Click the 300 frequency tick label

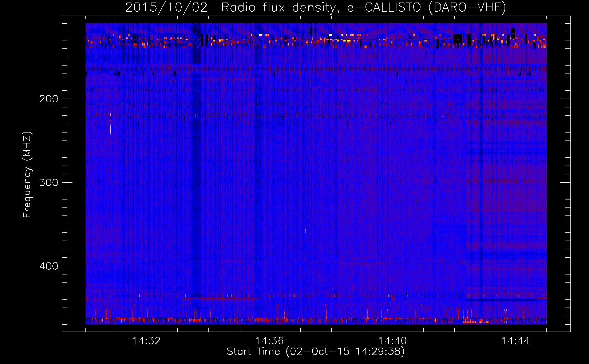[x=49, y=182]
